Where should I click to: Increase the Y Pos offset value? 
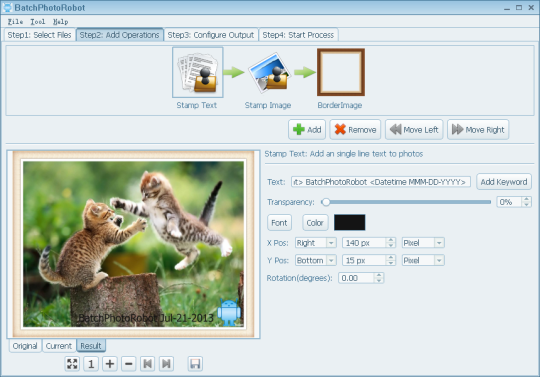(x=391, y=258)
